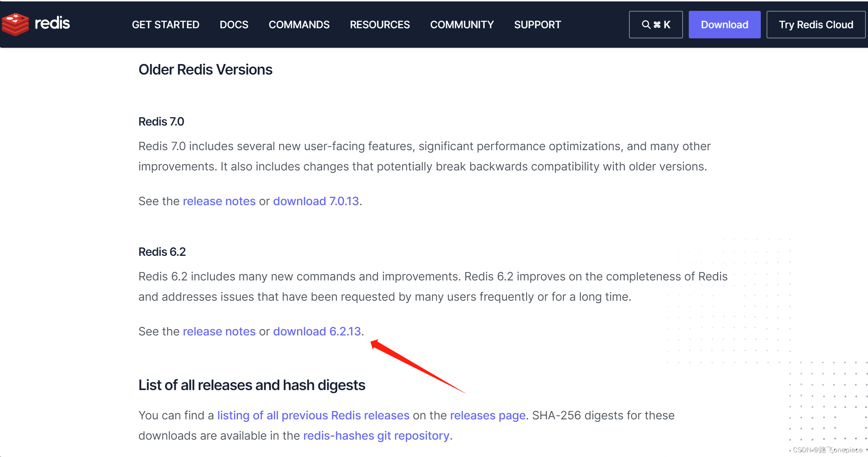Select the Older Redis Versions heading
Screen dimensions: 868x457
(x=205, y=69)
